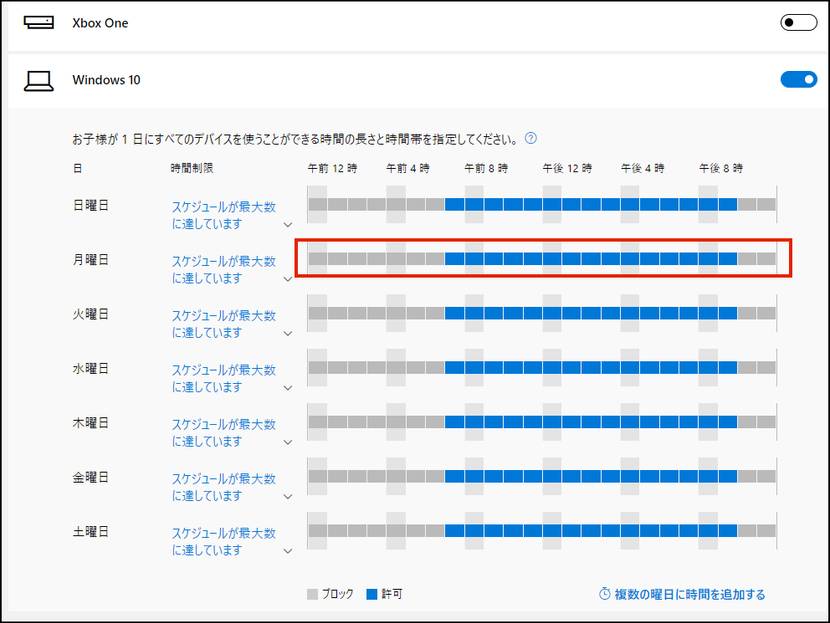
Task: Click the blue 許可 legend swatch
Action: tap(372, 594)
